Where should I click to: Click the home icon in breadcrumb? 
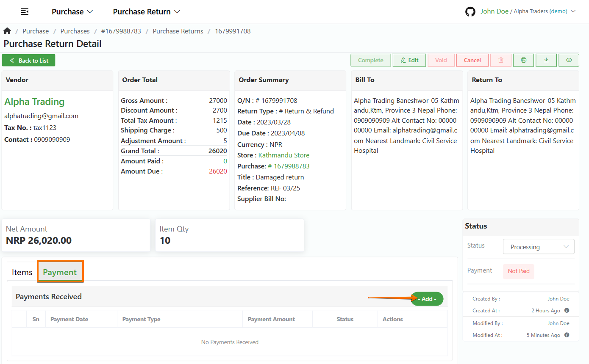7,31
